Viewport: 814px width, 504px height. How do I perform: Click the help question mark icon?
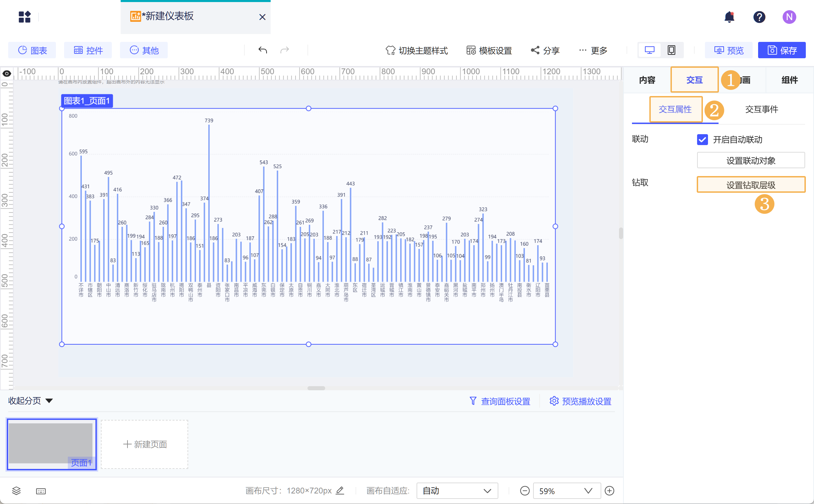click(759, 17)
